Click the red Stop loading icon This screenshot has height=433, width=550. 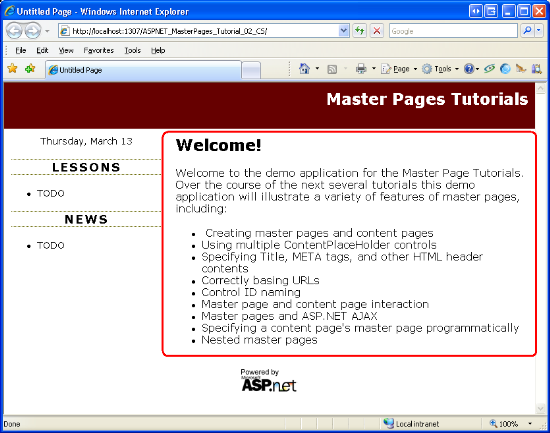point(377,31)
